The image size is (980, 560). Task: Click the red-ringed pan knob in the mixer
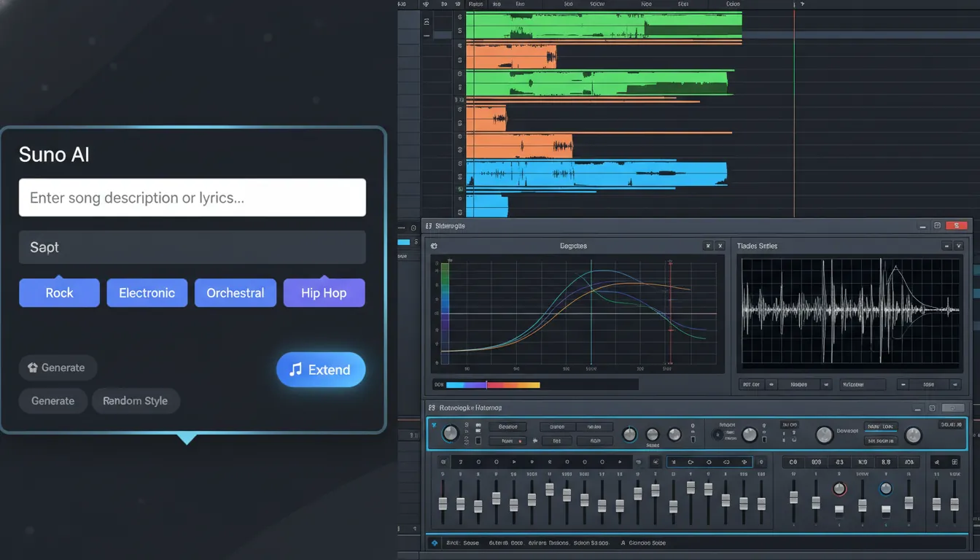(x=839, y=489)
